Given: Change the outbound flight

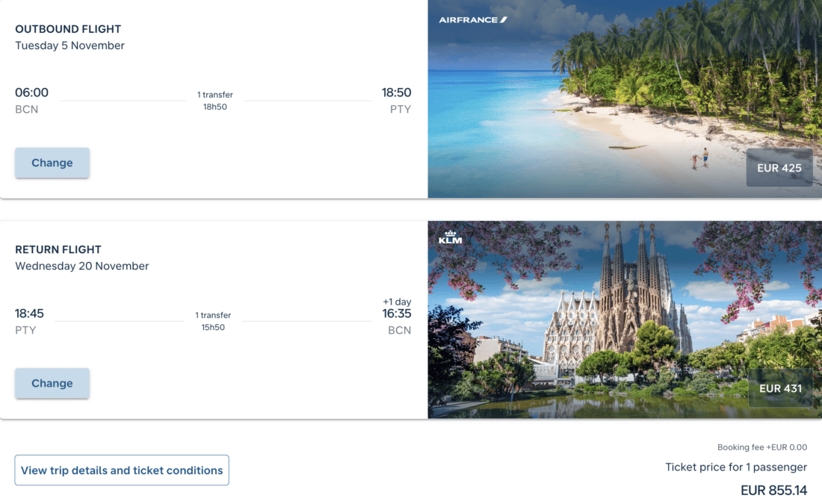Looking at the screenshot, I should 52,163.
